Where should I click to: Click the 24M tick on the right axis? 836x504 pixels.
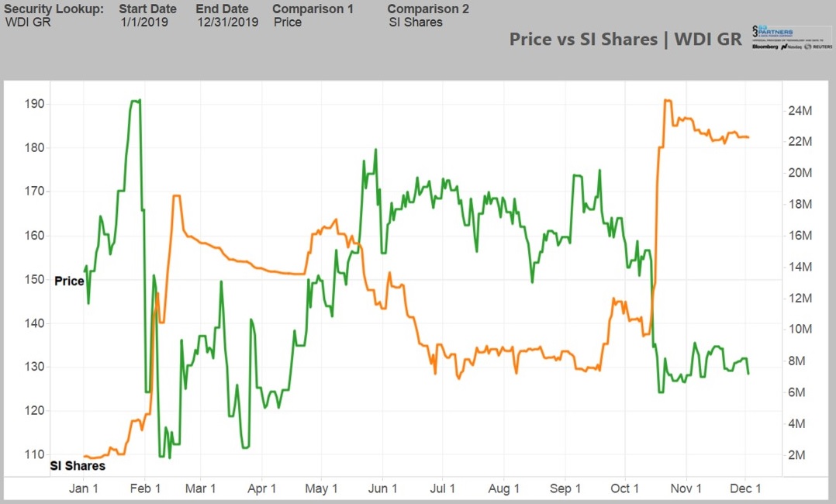click(800, 110)
